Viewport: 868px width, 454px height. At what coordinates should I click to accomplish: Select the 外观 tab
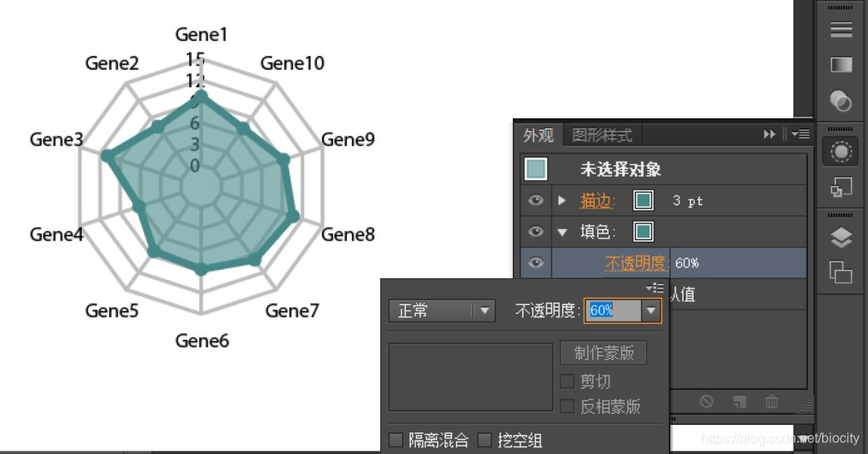tap(538, 135)
